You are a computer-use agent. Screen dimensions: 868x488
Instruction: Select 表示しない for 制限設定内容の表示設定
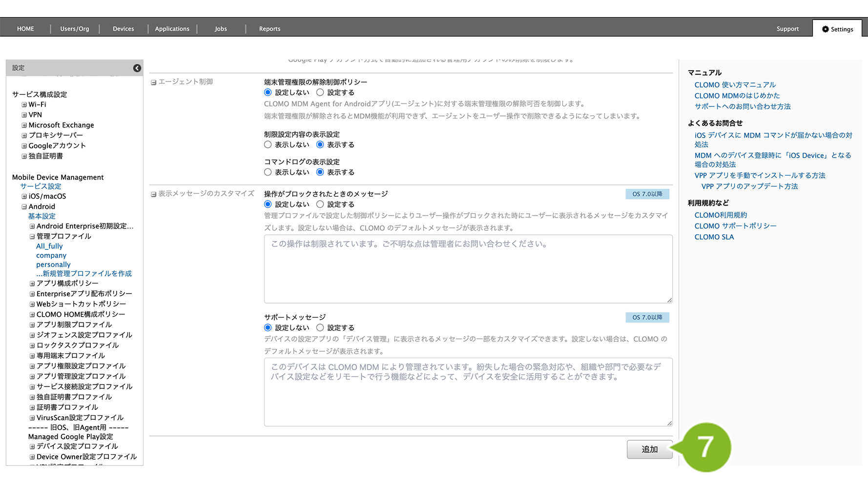point(268,144)
